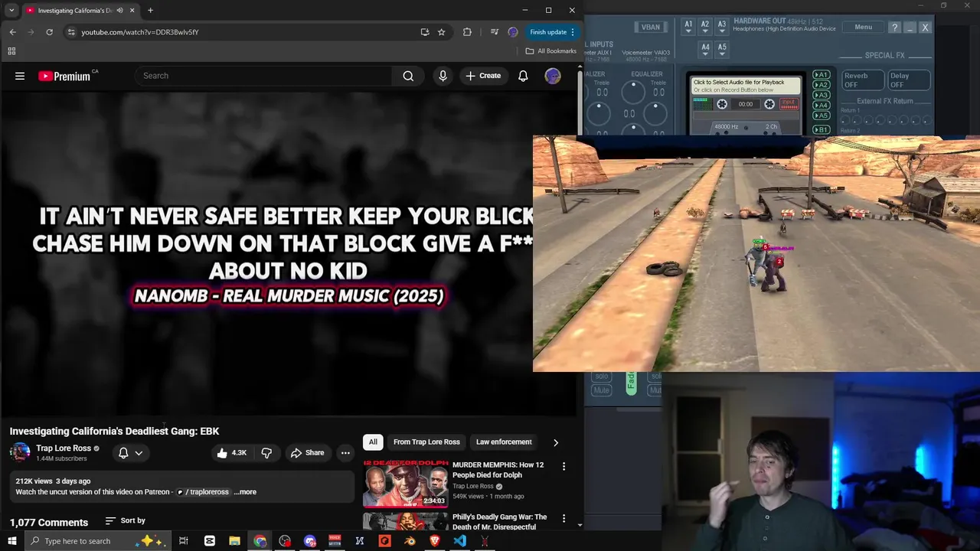Select From Trap Lore Ross chip
The height and width of the screenshot is (551, 980).
[x=426, y=442]
